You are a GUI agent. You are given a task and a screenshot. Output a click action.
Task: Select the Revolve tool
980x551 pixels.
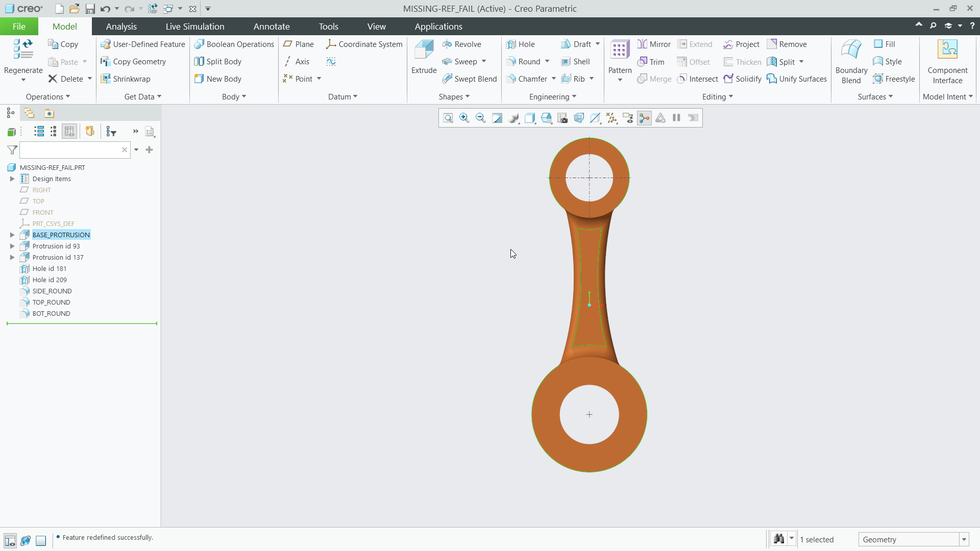[x=461, y=44]
